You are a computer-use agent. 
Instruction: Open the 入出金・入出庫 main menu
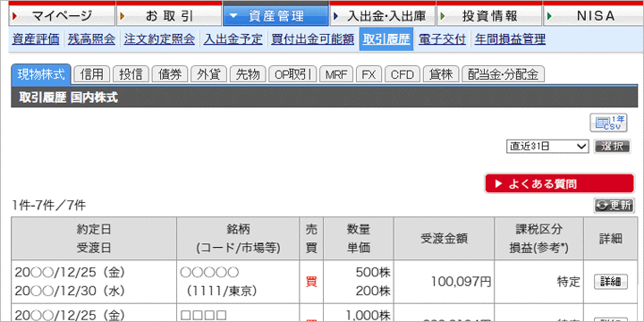(x=383, y=15)
